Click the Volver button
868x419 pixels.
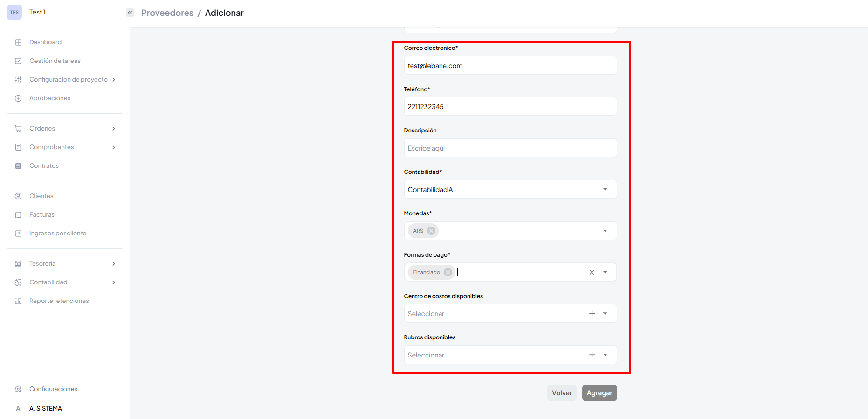pyautogui.click(x=562, y=393)
